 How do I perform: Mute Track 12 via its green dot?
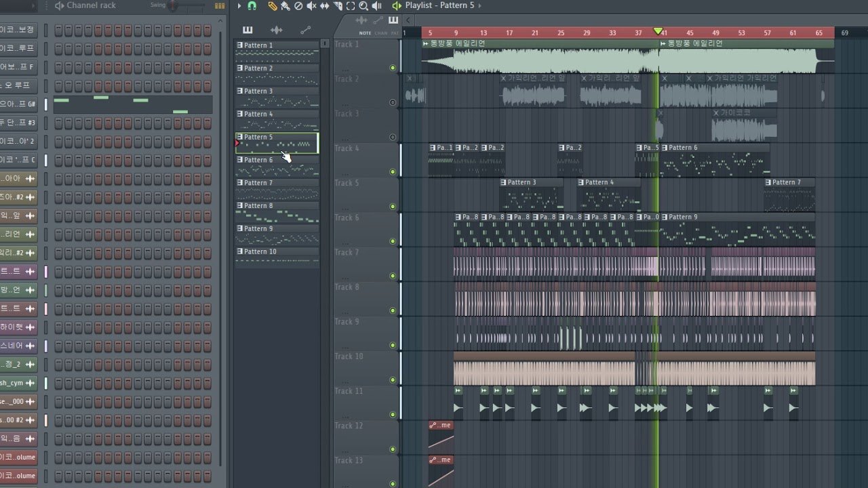tap(393, 449)
